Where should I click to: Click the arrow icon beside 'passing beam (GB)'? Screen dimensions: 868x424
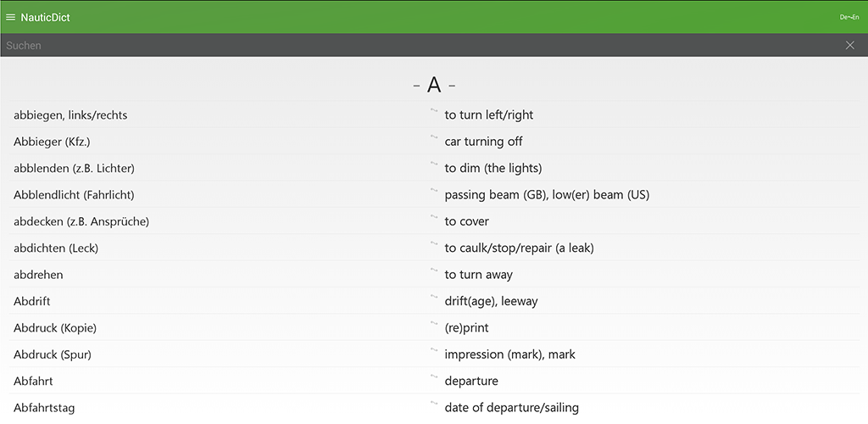tap(434, 191)
